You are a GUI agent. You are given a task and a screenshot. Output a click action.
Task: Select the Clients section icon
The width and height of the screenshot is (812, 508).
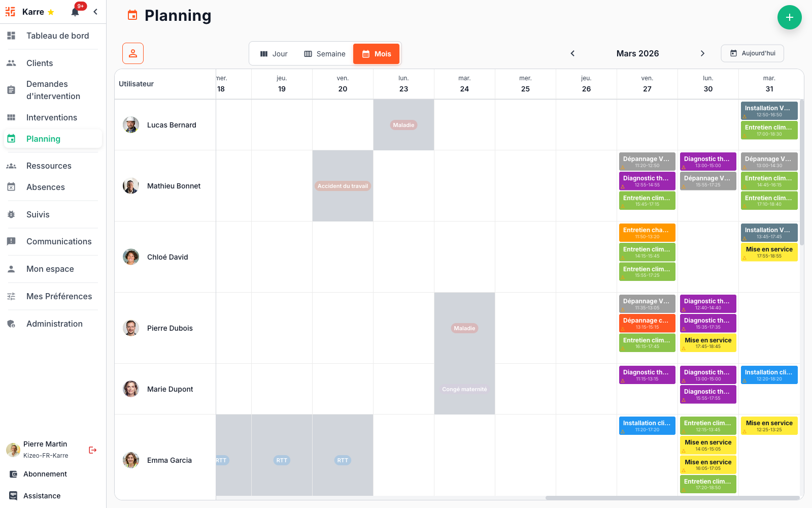coord(11,63)
